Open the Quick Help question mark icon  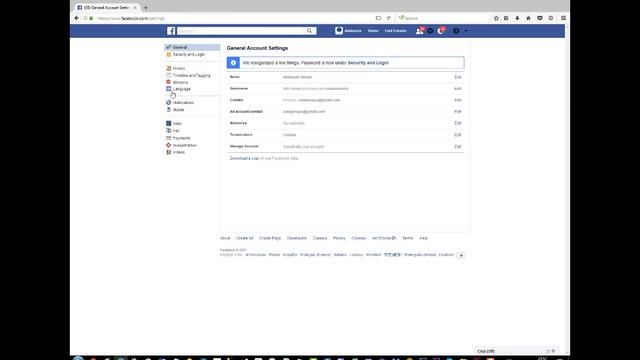[456, 31]
